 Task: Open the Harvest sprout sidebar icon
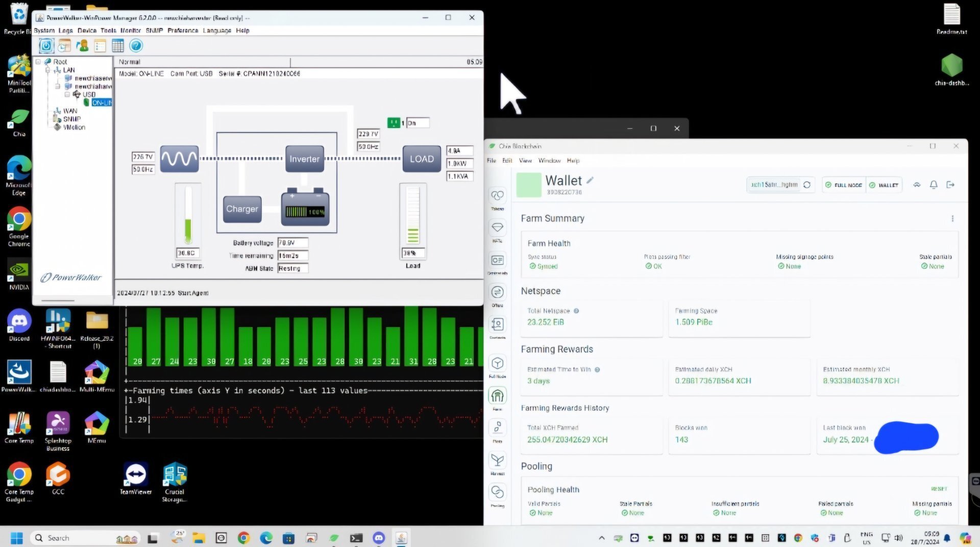(x=497, y=460)
